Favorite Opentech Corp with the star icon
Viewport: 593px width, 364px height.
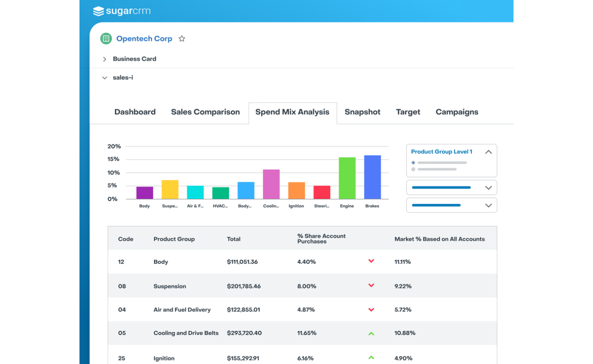coord(182,39)
